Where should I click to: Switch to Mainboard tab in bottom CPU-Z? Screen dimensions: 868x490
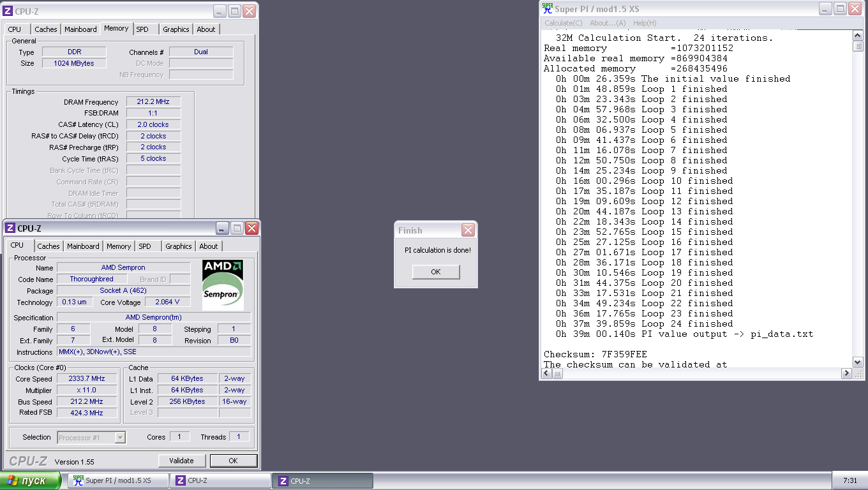(83, 246)
